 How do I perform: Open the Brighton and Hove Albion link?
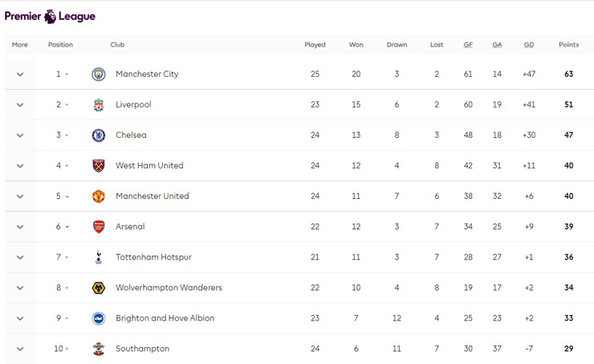coord(165,318)
